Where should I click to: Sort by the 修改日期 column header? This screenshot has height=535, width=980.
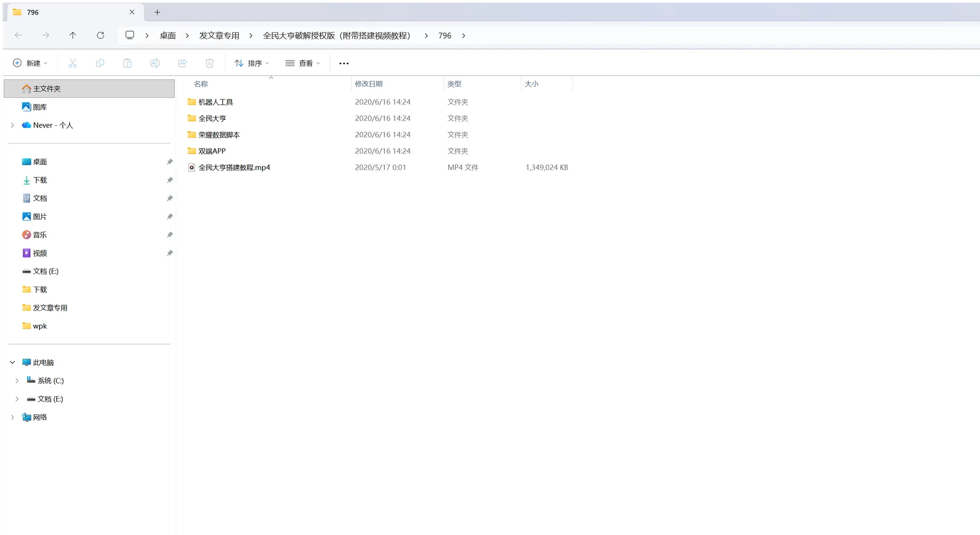coord(369,84)
